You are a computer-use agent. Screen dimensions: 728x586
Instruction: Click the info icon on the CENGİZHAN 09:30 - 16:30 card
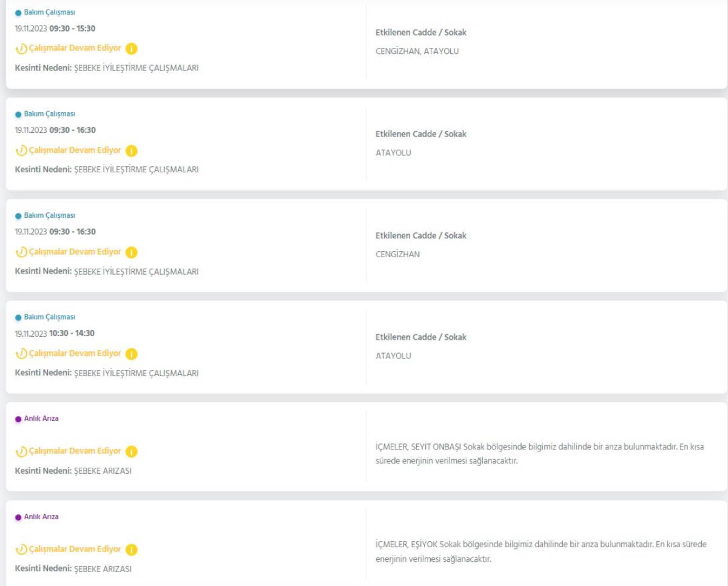pos(132,252)
